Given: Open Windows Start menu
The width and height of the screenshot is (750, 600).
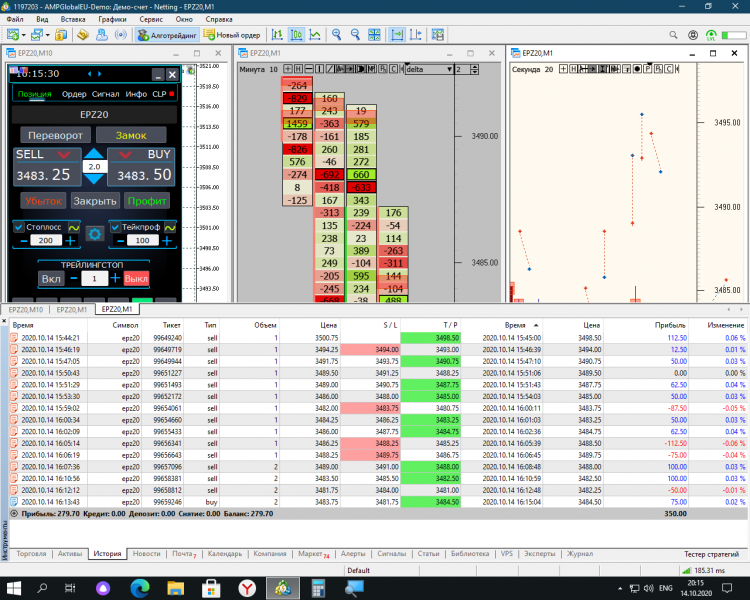Looking at the screenshot, I should tap(13, 588).
